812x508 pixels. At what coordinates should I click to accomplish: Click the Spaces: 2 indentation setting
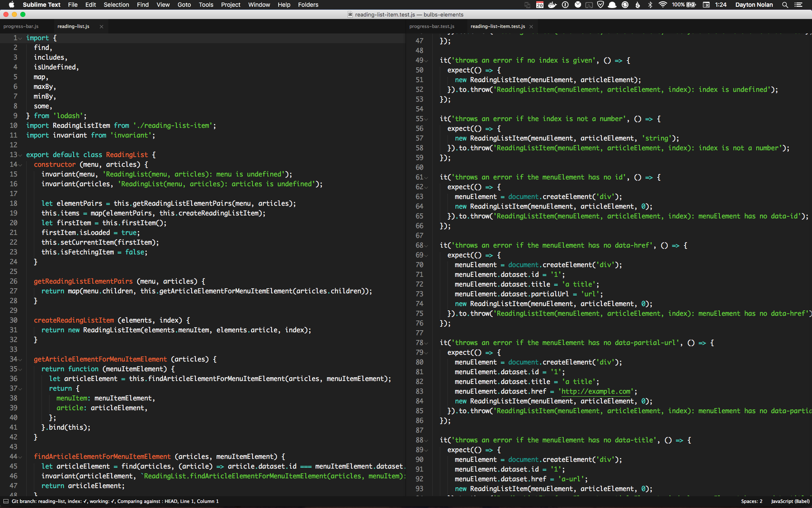pyautogui.click(x=752, y=501)
